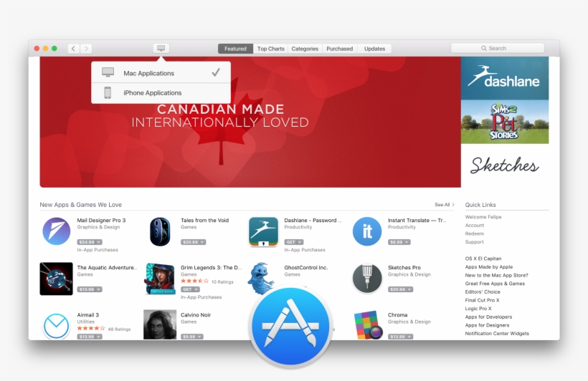
Task: Open the Sketches promo banner
Action: [505, 165]
